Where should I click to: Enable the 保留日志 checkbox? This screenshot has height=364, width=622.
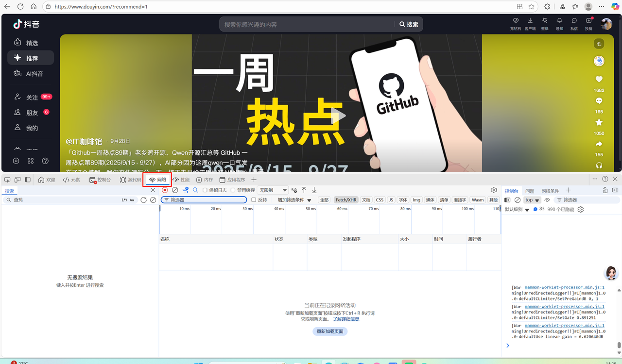(x=205, y=190)
